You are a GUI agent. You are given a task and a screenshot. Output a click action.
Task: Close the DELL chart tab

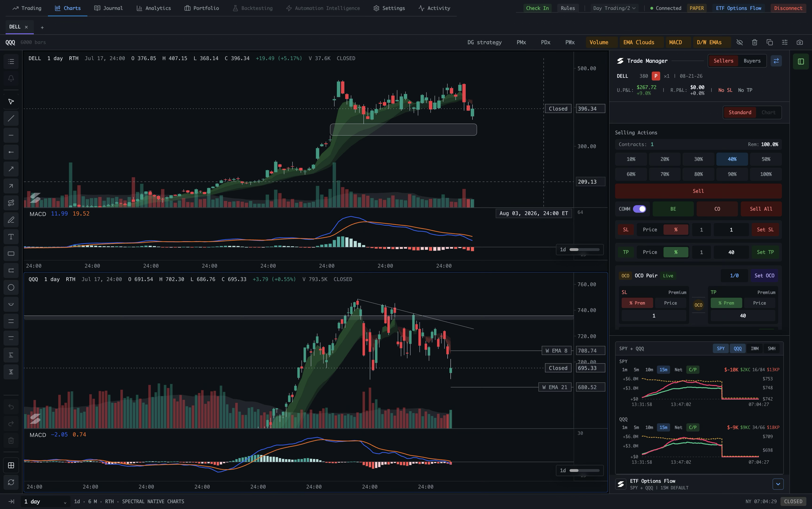[x=26, y=27]
